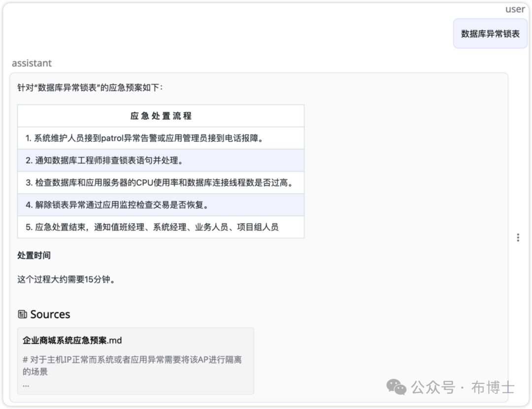Image resolution: width=532 pixels, height=409 pixels.
Task: Click the source snippet about 主机IP正常
Action: click(x=132, y=365)
